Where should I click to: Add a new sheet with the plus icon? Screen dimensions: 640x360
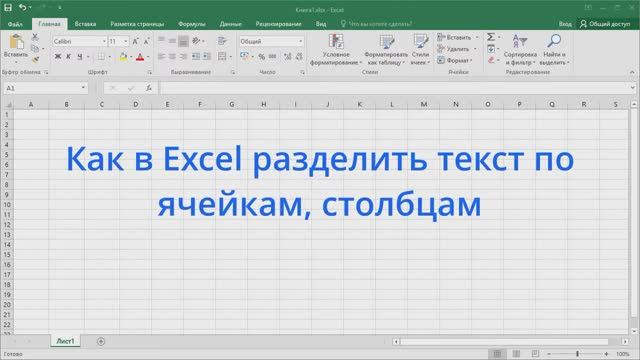tap(101, 341)
